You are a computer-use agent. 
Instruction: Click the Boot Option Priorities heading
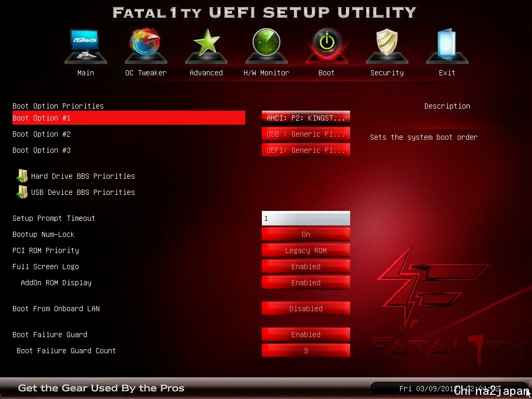coord(58,106)
